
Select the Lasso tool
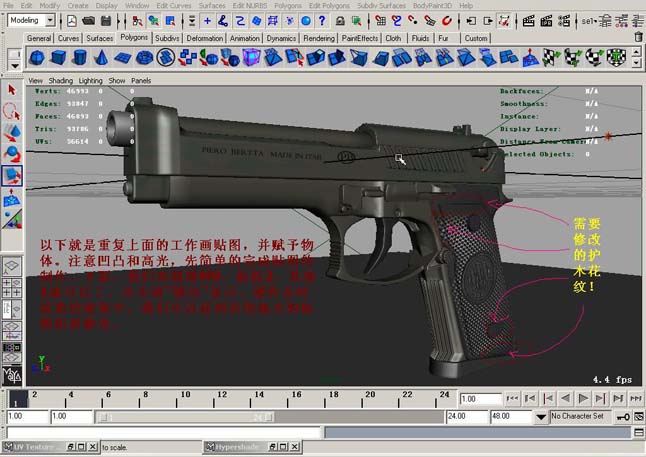click(x=12, y=111)
